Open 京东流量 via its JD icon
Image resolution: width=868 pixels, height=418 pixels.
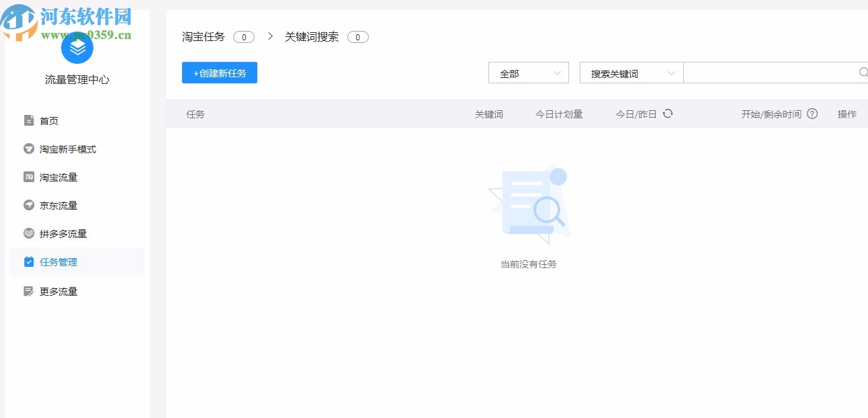click(x=28, y=205)
